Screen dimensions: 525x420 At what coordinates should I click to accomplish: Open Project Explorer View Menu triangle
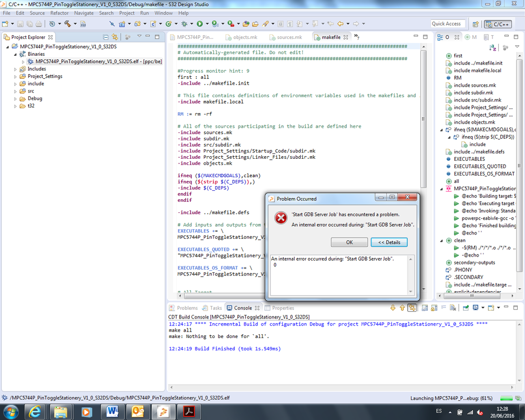tap(139, 36)
